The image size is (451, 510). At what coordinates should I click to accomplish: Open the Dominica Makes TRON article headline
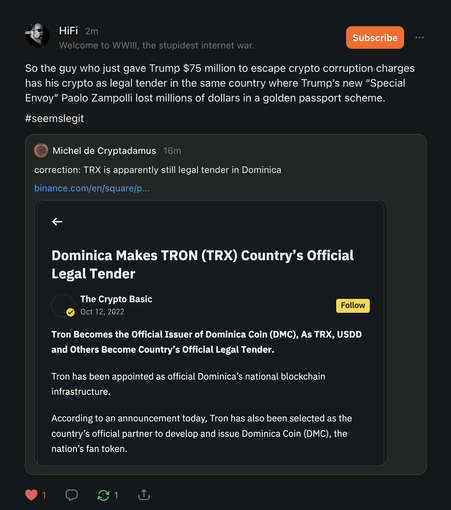pyautogui.click(x=202, y=265)
